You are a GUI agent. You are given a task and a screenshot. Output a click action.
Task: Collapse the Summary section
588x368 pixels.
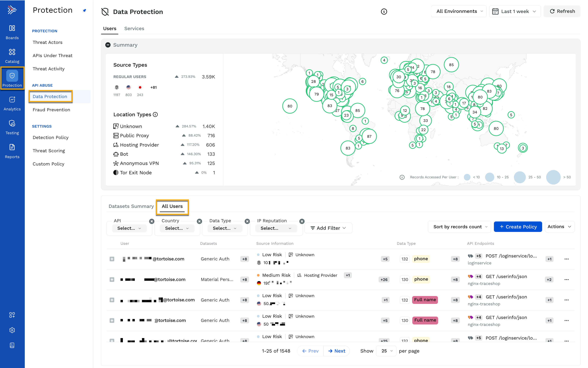(108, 45)
